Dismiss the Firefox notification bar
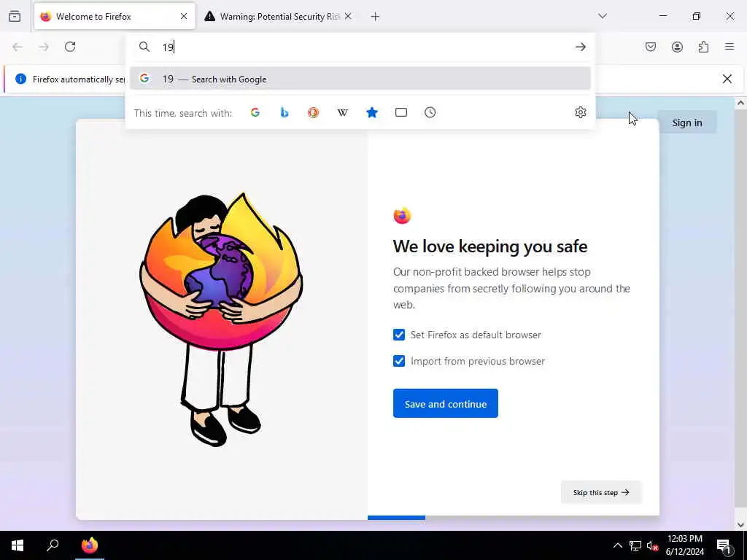The image size is (747, 560). click(727, 79)
